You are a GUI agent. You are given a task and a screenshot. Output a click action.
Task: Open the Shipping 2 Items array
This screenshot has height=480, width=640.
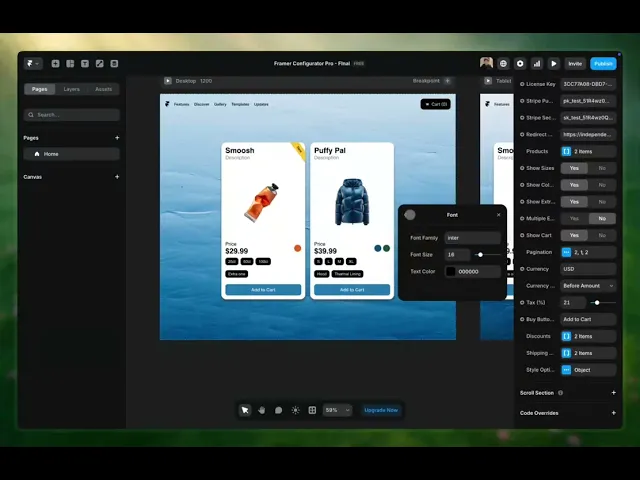[x=588, y=353]
